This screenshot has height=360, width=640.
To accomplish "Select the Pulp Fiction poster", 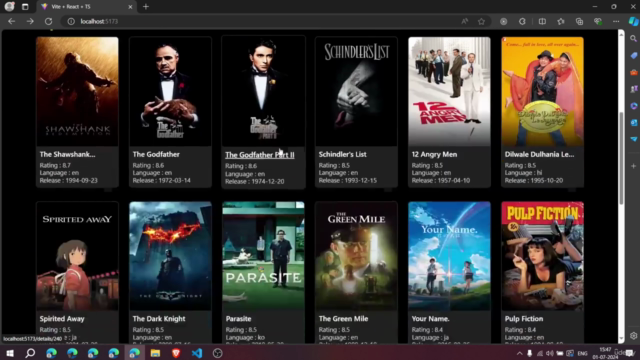I will 542,256.
